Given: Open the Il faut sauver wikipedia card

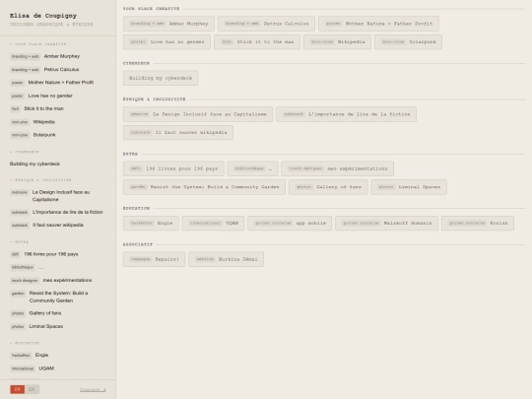Looking at the screenshot, I should point(178,132).
